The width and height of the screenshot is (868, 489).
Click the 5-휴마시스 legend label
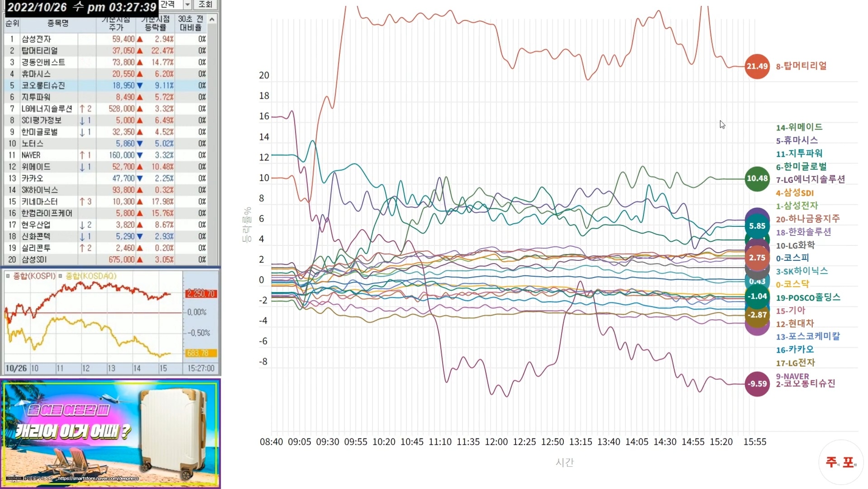pos(797,140)
